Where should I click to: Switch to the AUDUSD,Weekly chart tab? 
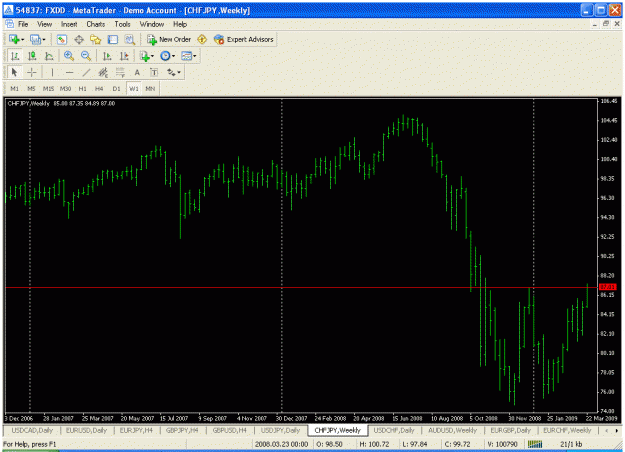452,430
